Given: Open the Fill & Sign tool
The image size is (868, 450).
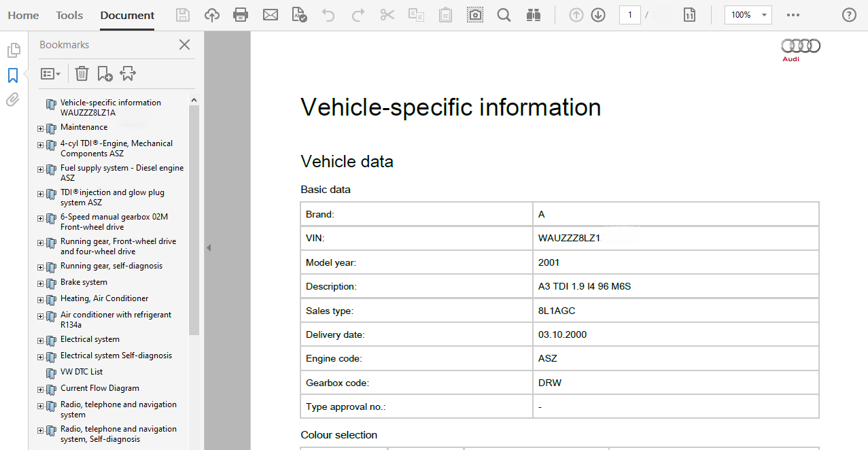Looking at the screenshot, I should [299, 14].
